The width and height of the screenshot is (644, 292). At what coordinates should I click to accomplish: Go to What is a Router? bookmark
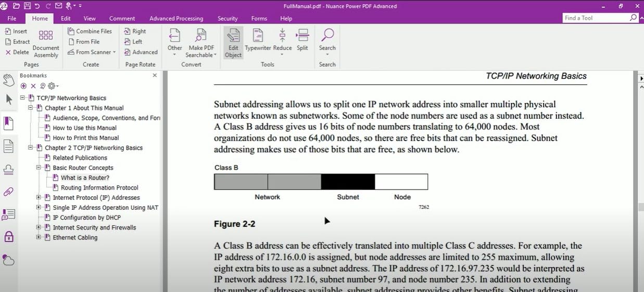pos(85,177)
